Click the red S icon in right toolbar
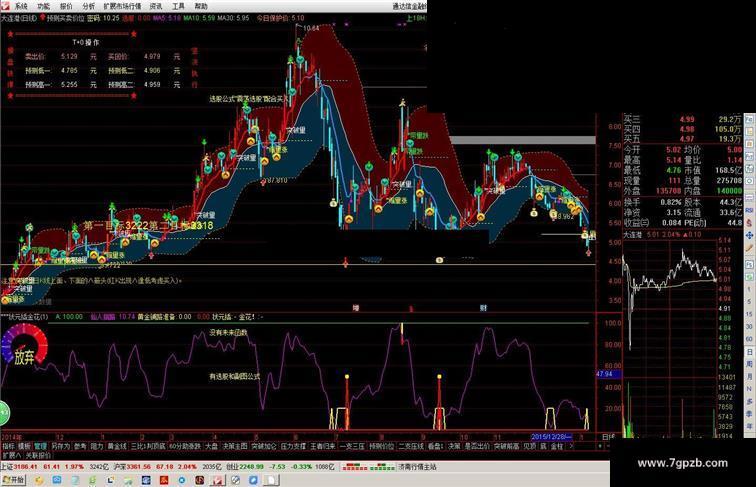This screenshot has width=756, height=487. [x=750, y=222]
